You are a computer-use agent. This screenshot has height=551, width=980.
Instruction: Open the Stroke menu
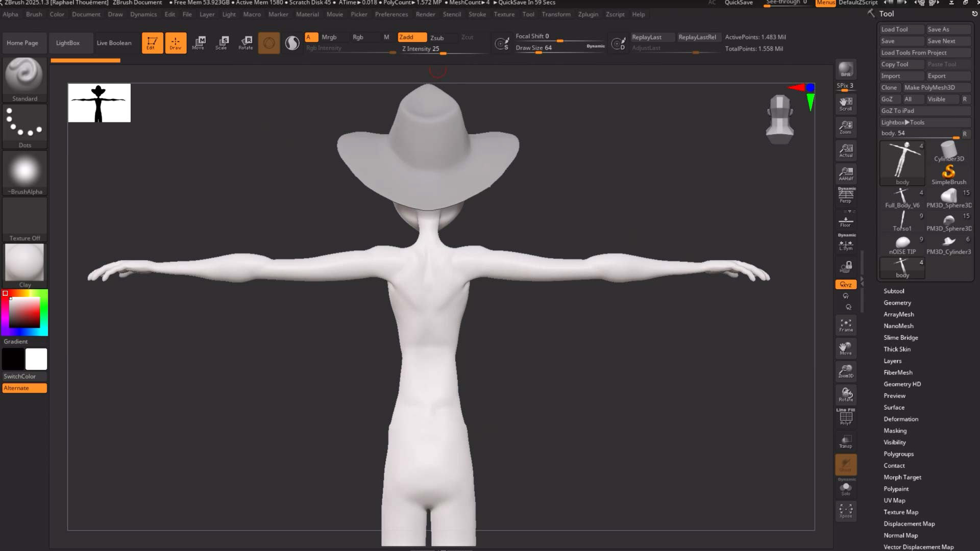coord(477,14)
